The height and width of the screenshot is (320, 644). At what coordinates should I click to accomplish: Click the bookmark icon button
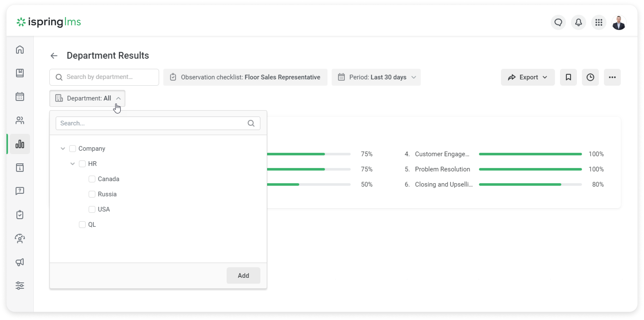[x=568, y=77]
